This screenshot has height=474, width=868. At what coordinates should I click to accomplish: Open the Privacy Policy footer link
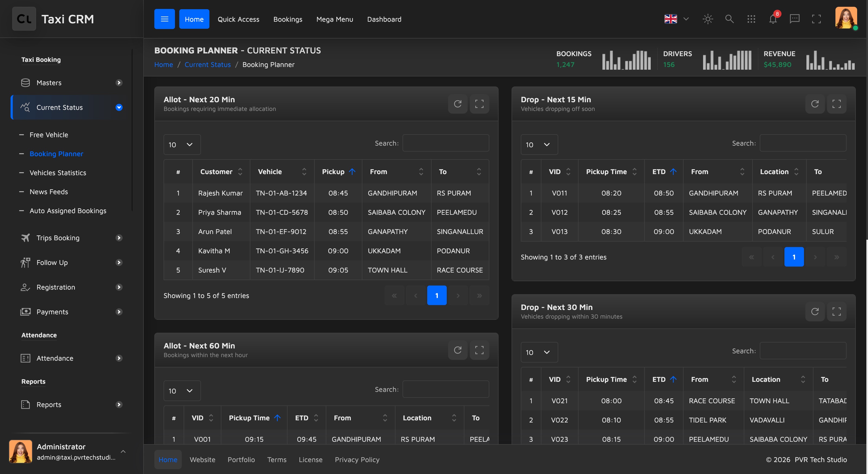pos(357,460)
